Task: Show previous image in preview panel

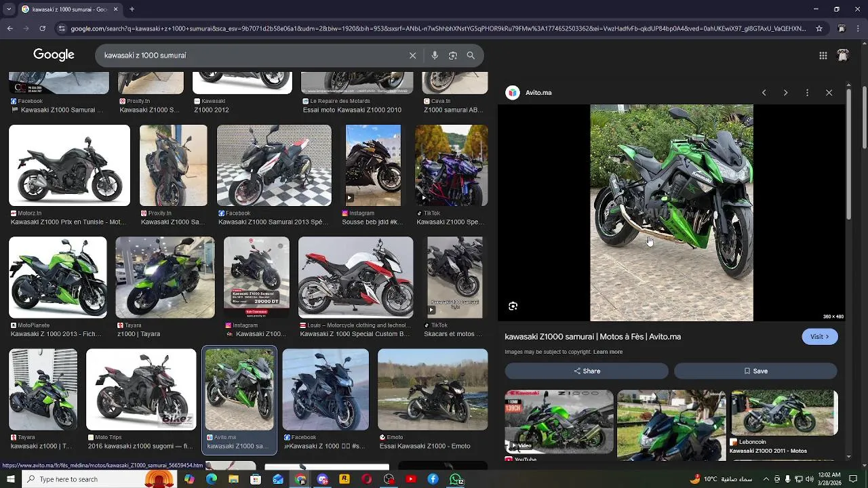Action: [764, 93]
